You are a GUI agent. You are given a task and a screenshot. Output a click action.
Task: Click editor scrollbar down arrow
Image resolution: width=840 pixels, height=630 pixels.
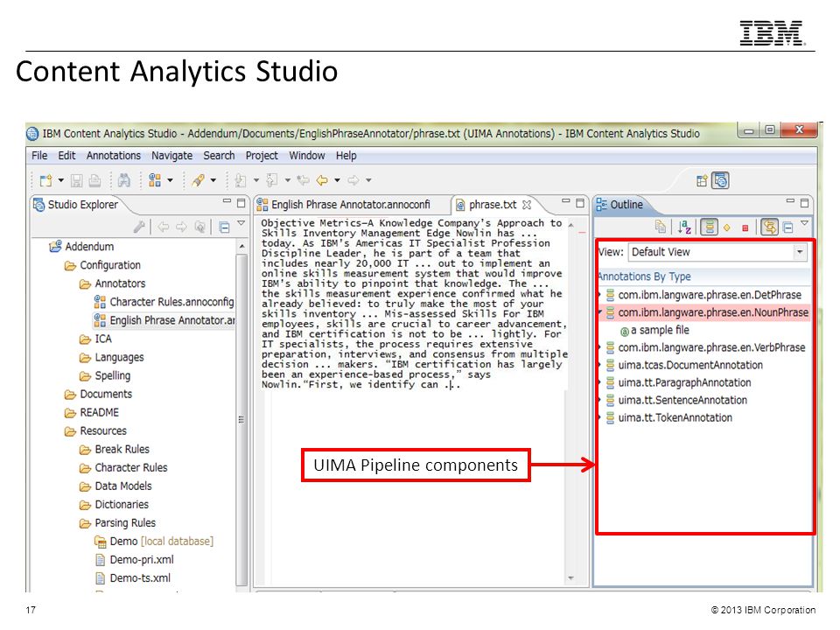(x=570, y=578)
